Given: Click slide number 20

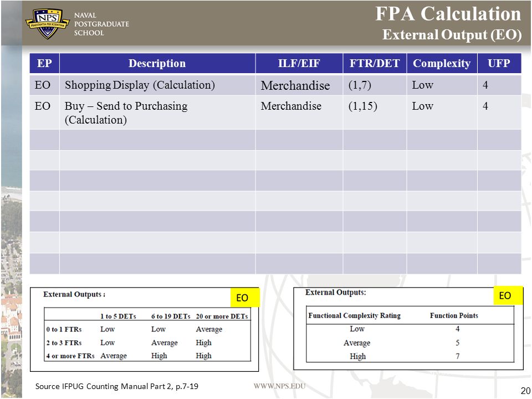Looking at the screenshot, I should [525, 390].
